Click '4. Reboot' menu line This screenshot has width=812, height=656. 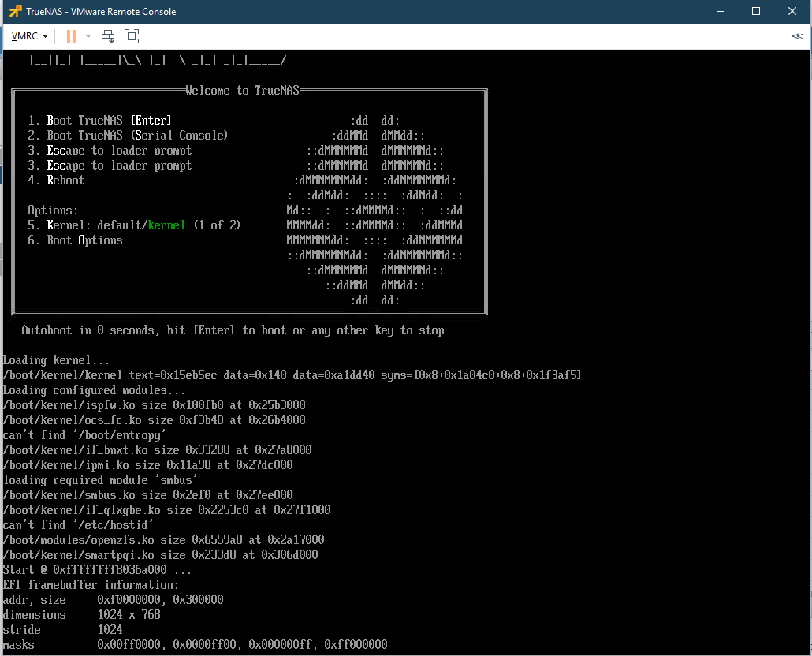[56, 181]
